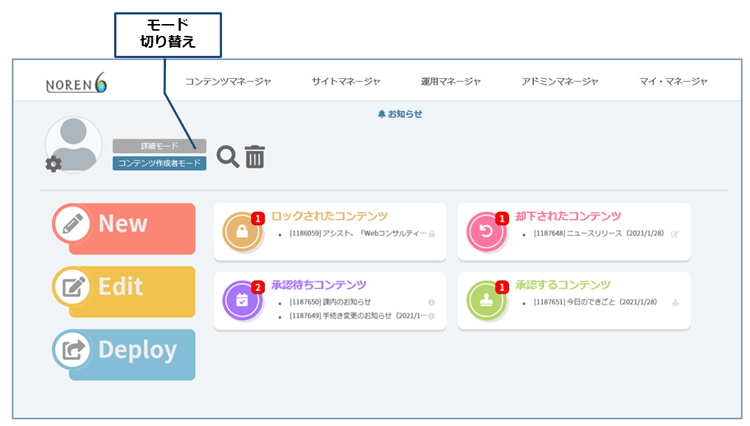Click the green approval stamp icon
750x426 pixels.
tap(486, 300)
